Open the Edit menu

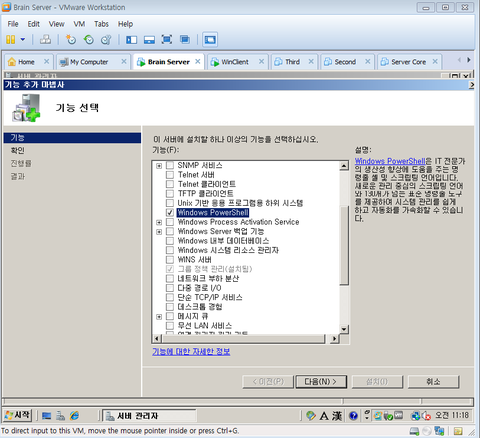point(33,24)
